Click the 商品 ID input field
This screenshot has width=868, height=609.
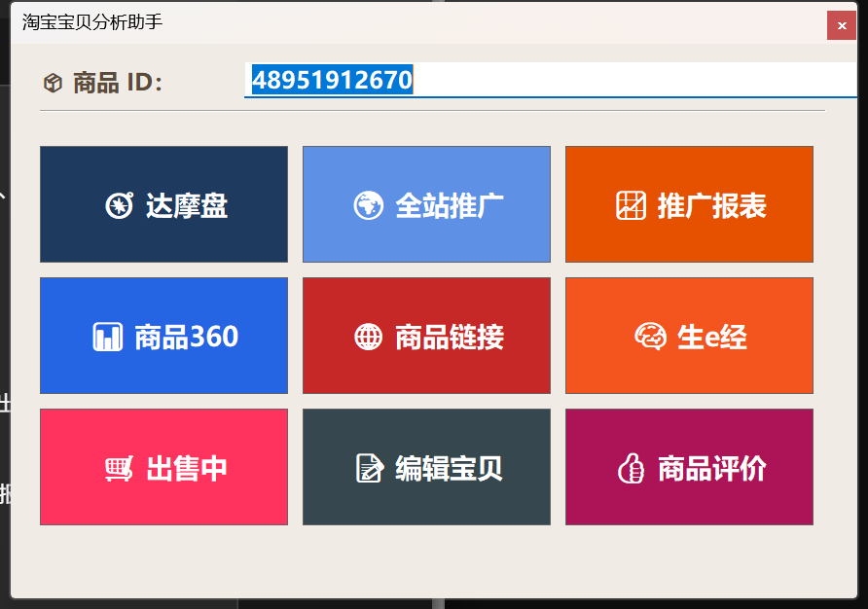click(551, 80)
